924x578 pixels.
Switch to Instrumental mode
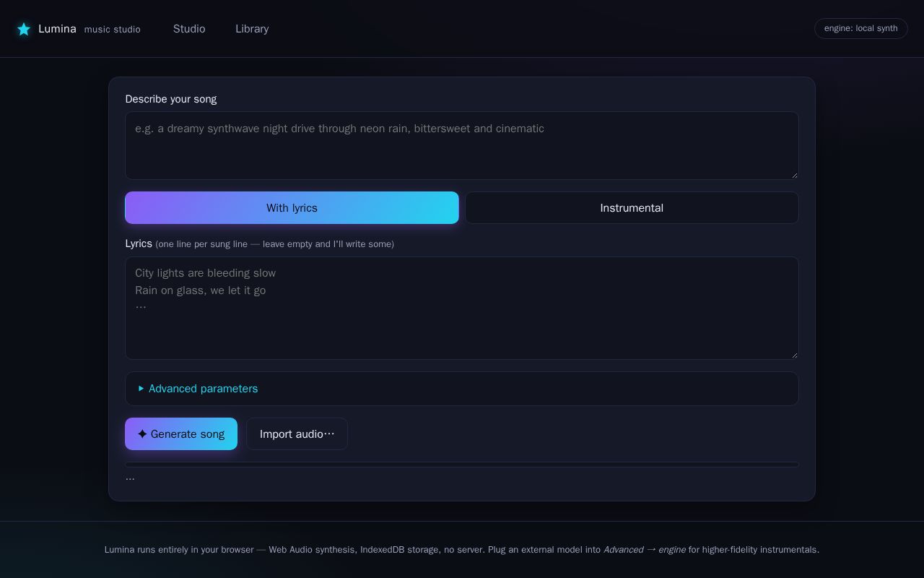click(x=632, y=208)
